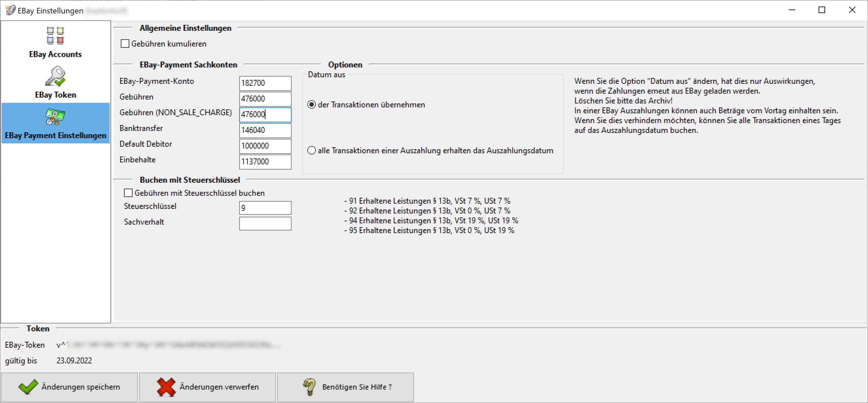Click the EBay Einstellungen title bar icon
Image resolution: width=868 pixels, height=403 pixels.
10,10
